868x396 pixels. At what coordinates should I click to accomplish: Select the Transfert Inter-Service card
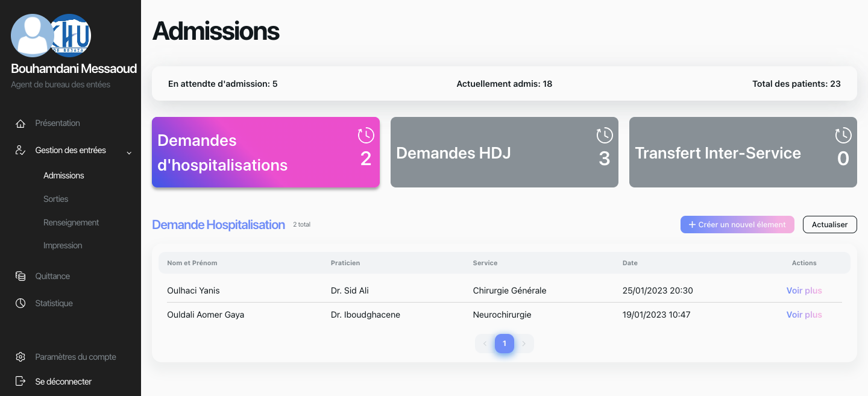point(743,152)
